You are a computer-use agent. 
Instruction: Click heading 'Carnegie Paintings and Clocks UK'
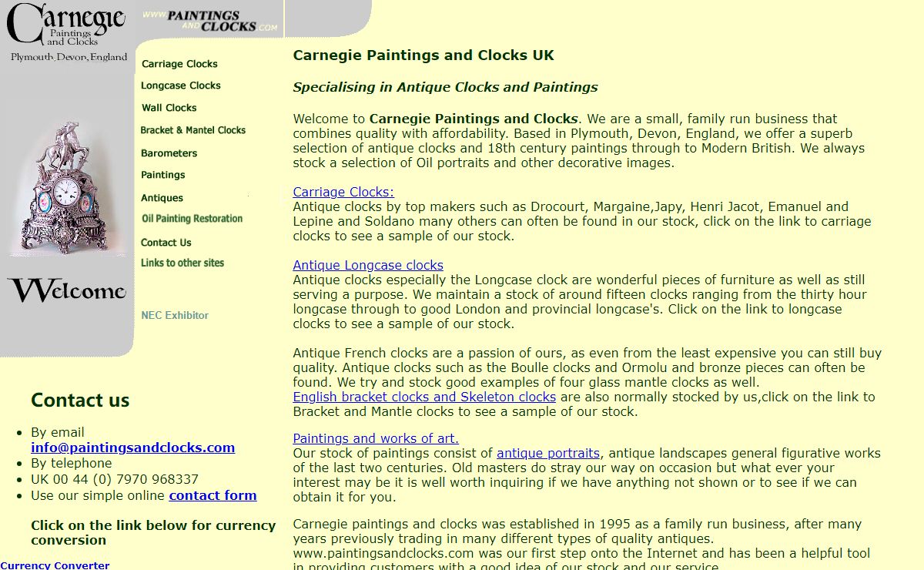[x=423, y=55]
